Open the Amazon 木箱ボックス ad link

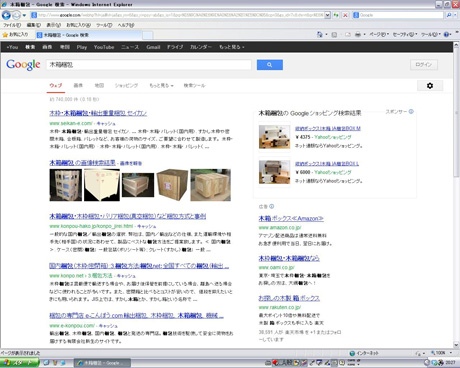[x=291, y=218]
